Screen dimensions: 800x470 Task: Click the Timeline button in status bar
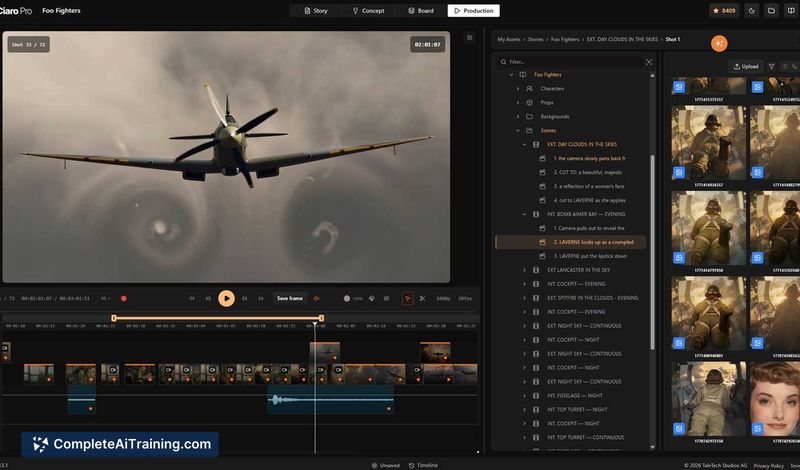click(x=423, y=465)
